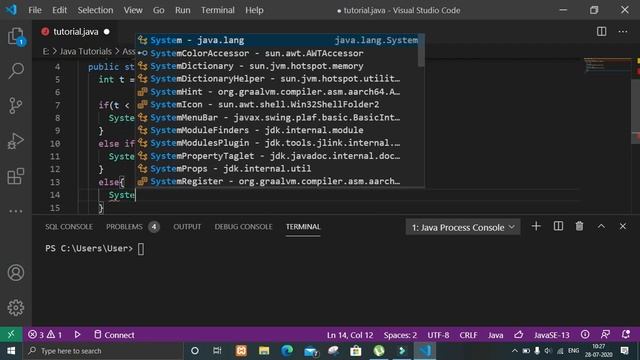Select the tutorial.java editor tab
This screenshot has height=360, width=640.
76,31
